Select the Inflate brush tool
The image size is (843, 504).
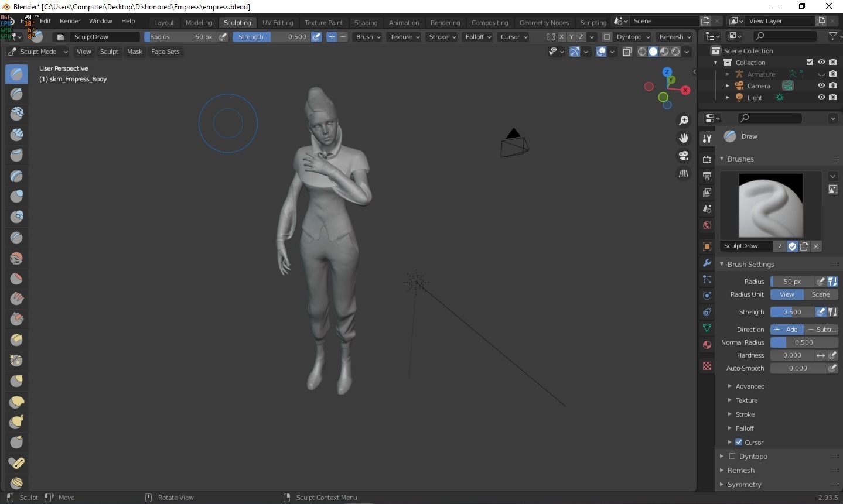16,196
